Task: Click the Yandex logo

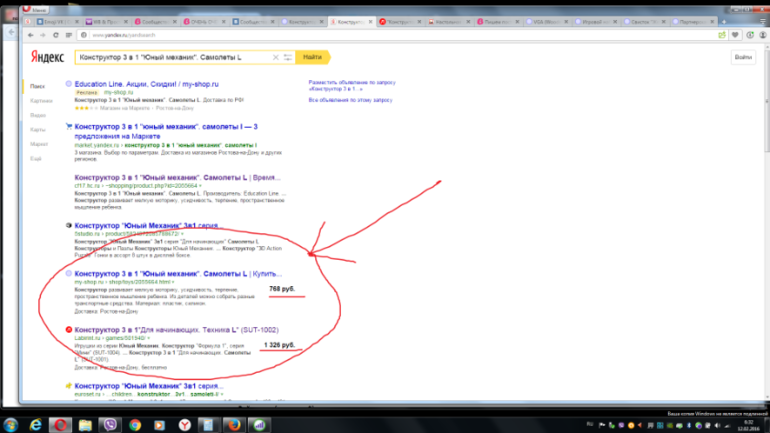Action: pyautogui.click(x=46, y=58)
